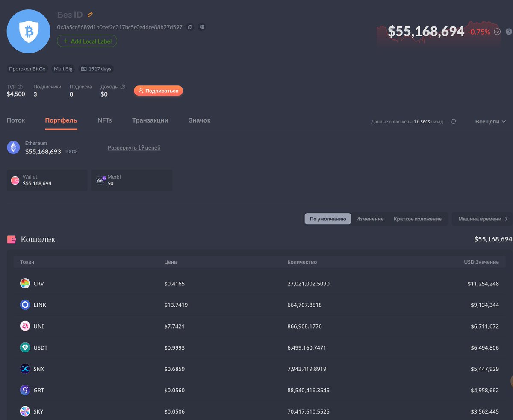Click the Протокол:BitGo tag

click(27, 69)
